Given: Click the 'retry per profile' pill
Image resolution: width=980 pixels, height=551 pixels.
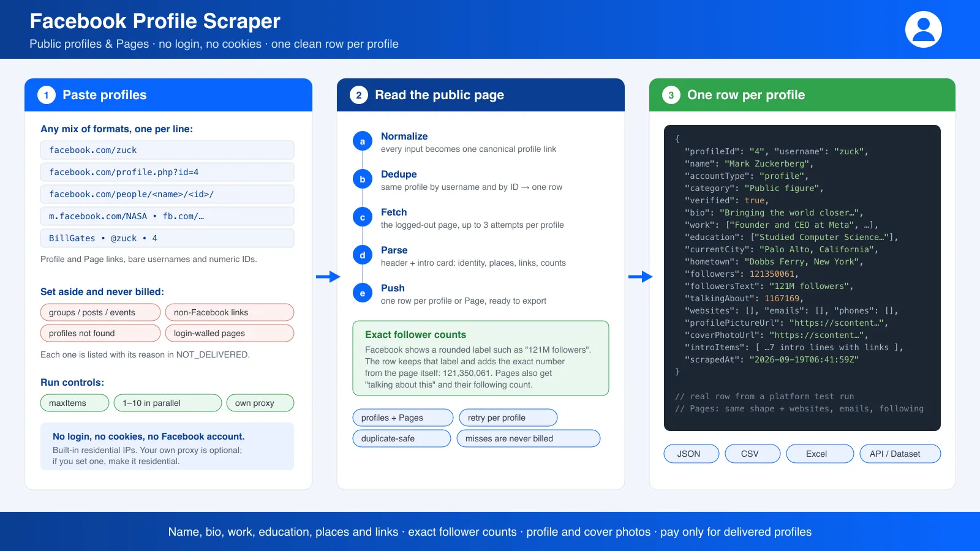Looking at the screenshot, I should coord(508,418).
